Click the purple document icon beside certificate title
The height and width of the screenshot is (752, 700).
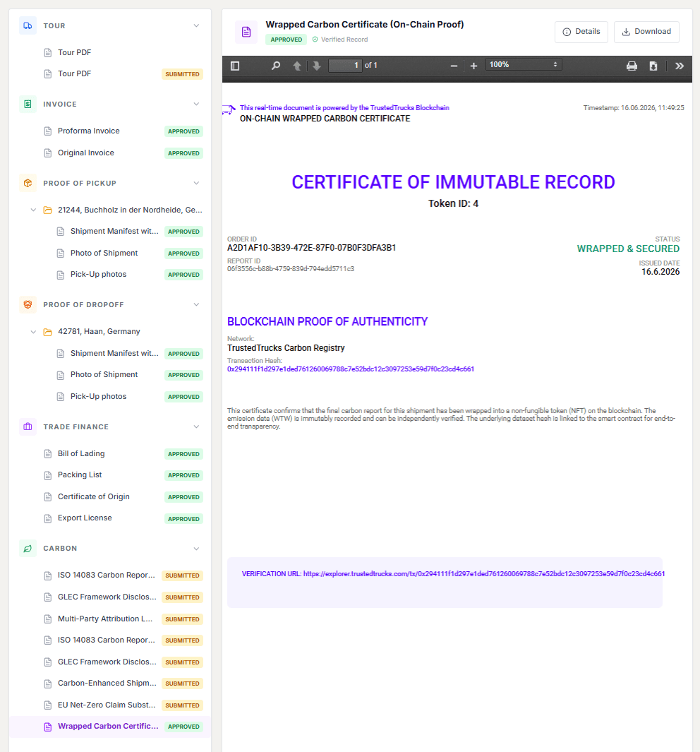(x=246, y=32)
